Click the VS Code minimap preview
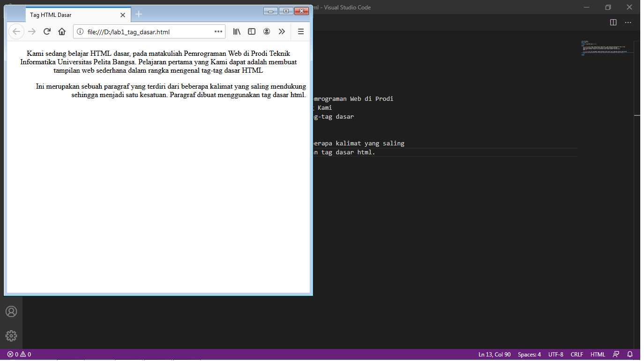The height and width of the screenshot is (364, 644). (607, 49)
